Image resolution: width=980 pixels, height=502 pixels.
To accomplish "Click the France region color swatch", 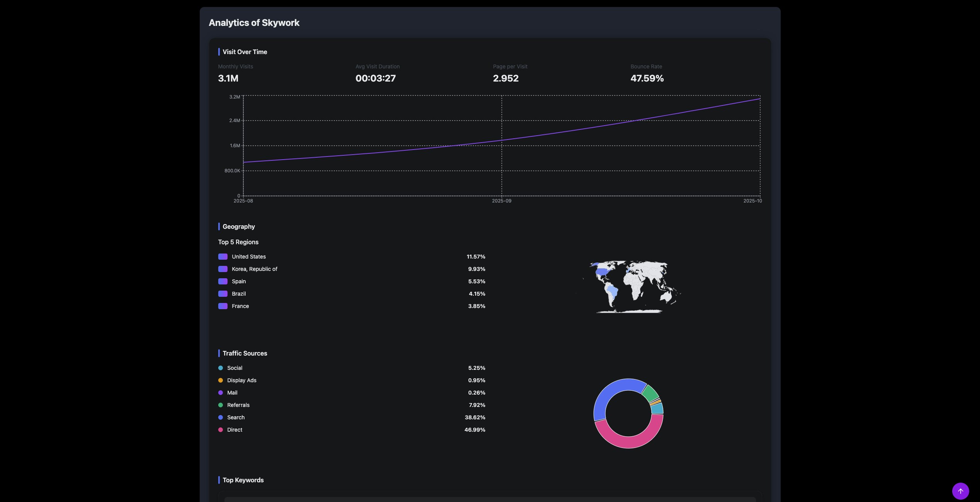I will coord(223,306).
